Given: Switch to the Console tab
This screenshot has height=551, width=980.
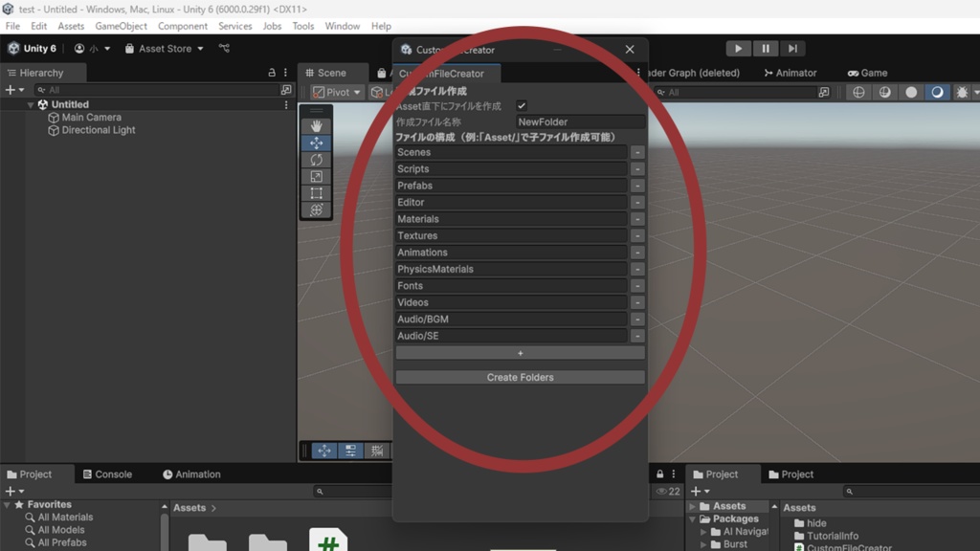Looking at the screenshot, I should click(107, 474).
